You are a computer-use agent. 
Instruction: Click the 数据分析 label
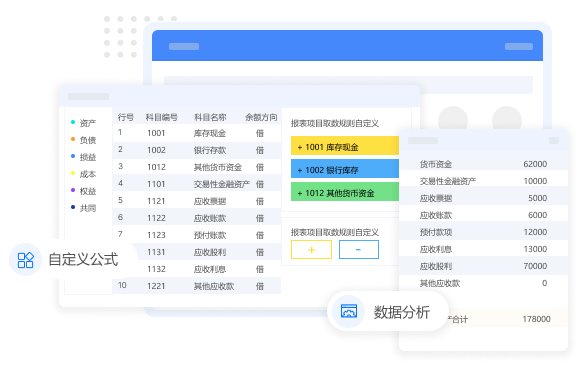(402, 312)
